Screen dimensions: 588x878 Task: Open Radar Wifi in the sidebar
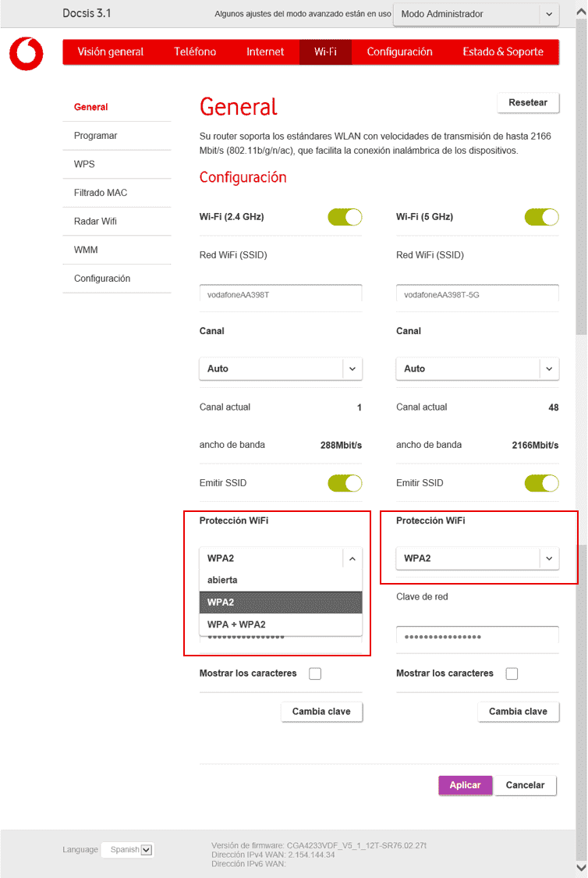click(x=95, y=221)
